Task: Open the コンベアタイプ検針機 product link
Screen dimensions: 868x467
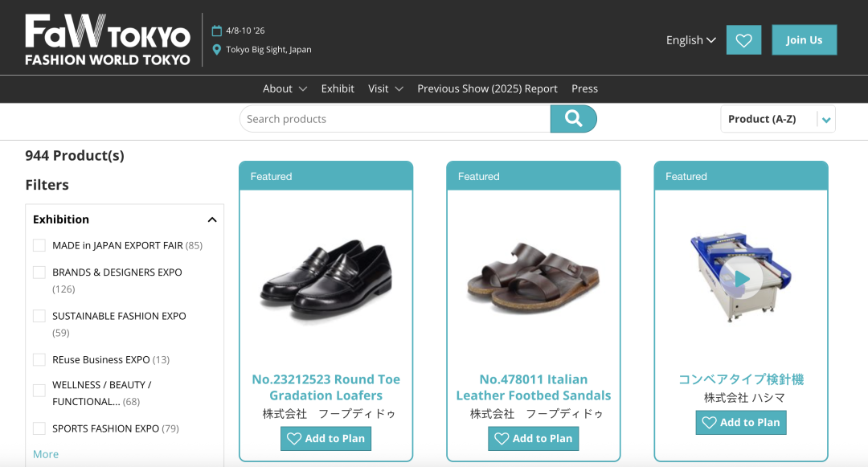Action: (741, 379)
